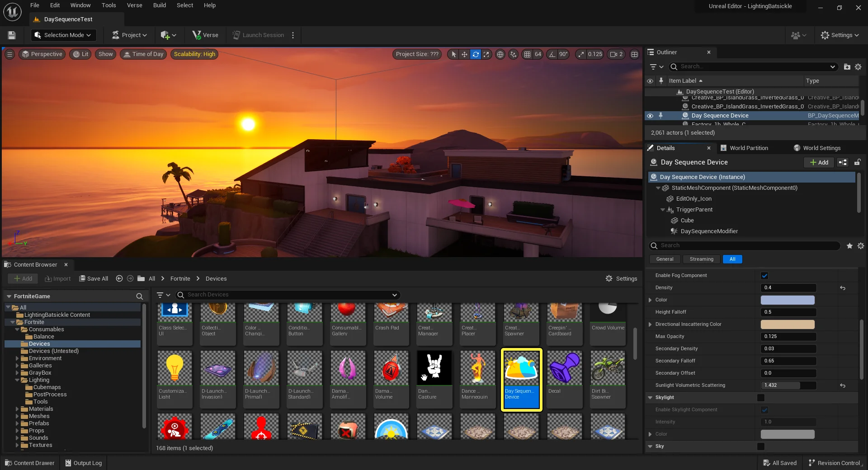Open the Project dropdown in toolbar

click(x=129, y=35)
